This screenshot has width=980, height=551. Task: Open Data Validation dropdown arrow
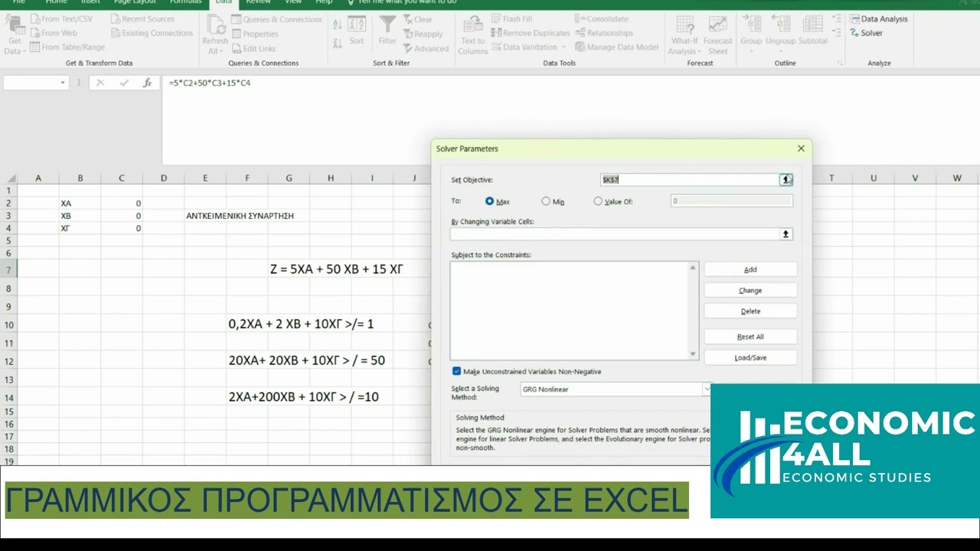point(563,47)
